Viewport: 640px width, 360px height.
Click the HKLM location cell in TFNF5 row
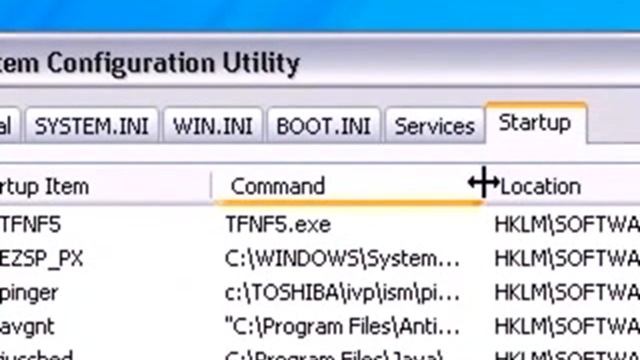tap(567, 224)
